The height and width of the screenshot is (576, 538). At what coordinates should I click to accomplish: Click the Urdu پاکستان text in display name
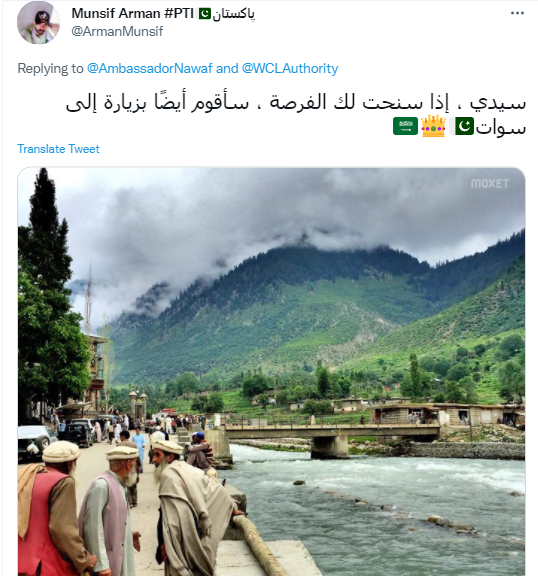(234, 14)
